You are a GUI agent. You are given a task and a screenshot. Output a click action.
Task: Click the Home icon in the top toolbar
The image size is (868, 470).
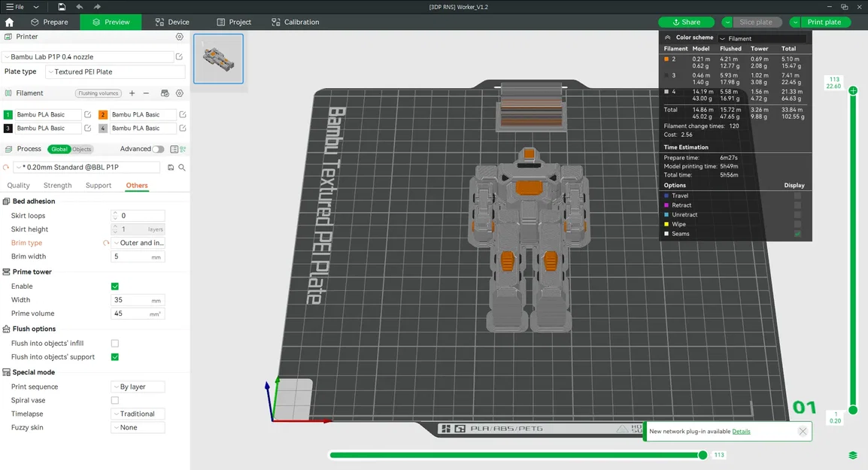tap(8, 22)
